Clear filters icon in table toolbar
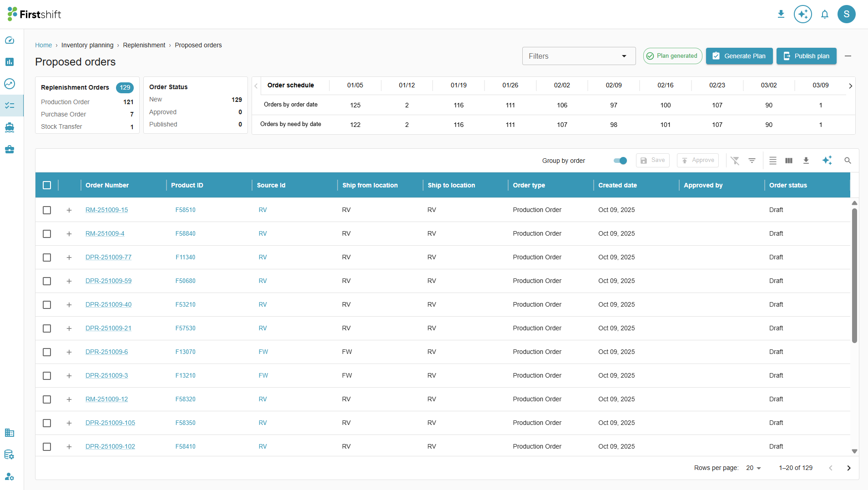The height and width of the screenshot is (490, 868). (735, 161)
